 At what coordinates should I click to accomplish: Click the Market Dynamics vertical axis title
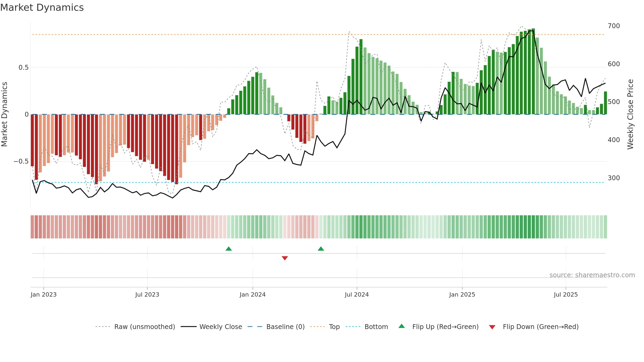[4, 114]
